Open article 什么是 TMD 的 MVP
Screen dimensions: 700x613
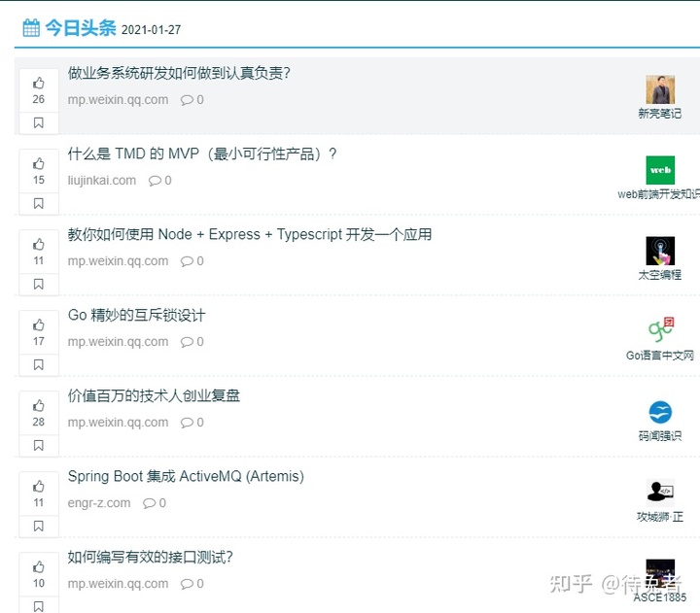[x=202, y=154]
